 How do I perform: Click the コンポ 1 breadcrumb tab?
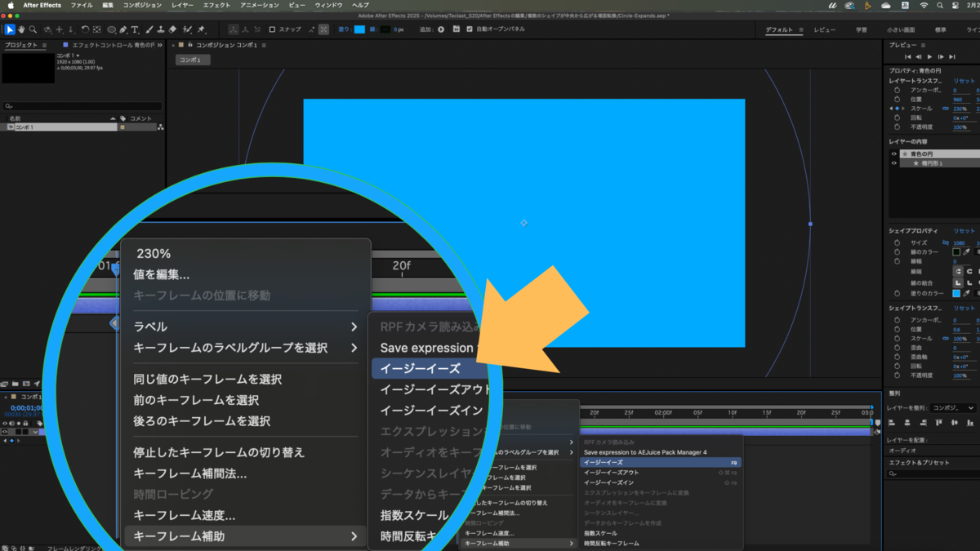(193, 60)
